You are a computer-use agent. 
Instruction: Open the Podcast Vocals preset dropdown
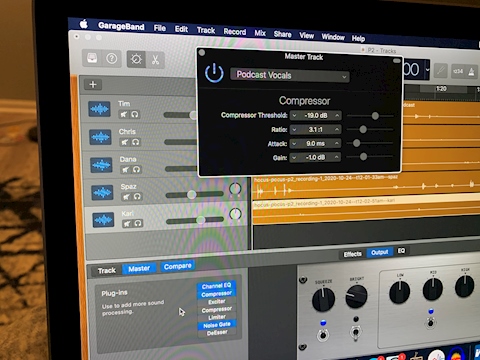290,75
